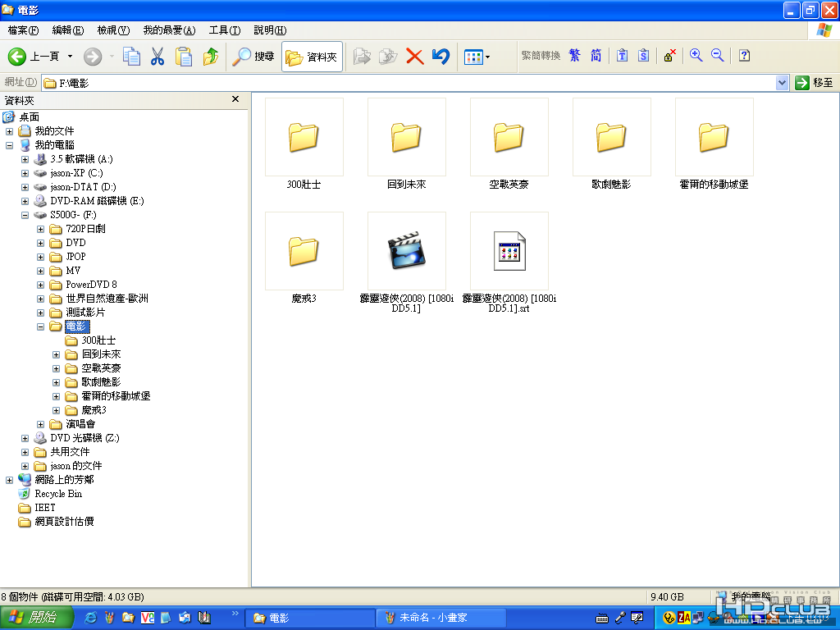Click Internet Explorer quick launch icon
The height and width of the screenshot is (630, 840).
91,618
